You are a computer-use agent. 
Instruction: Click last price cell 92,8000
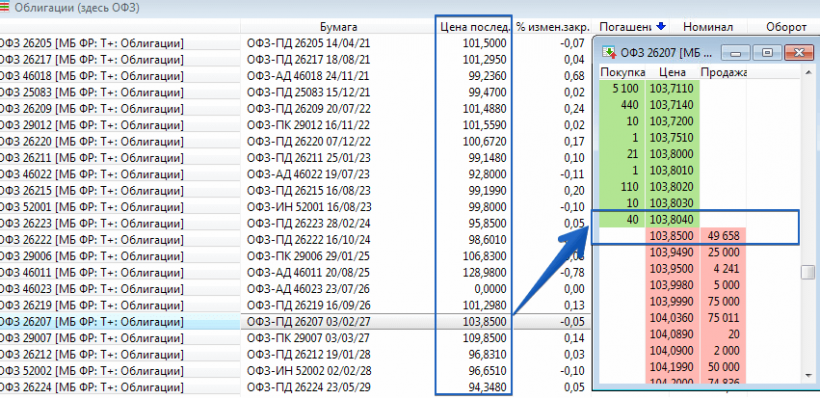[487, 174]
